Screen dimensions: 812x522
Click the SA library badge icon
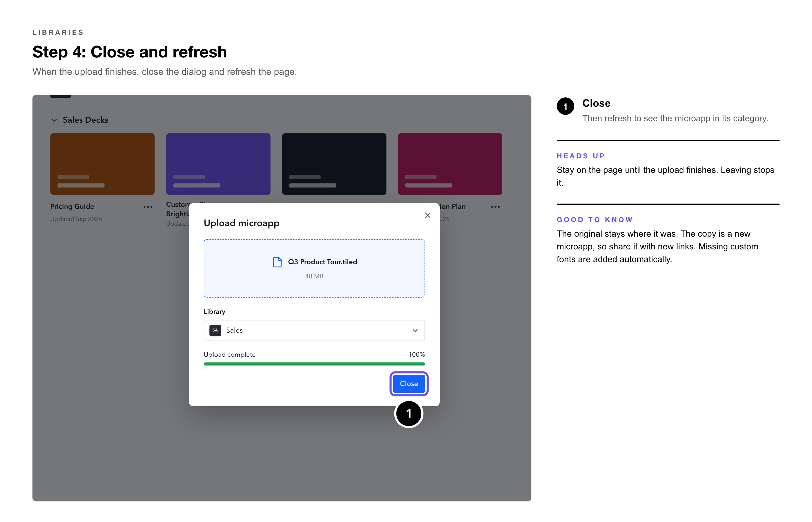215,330
